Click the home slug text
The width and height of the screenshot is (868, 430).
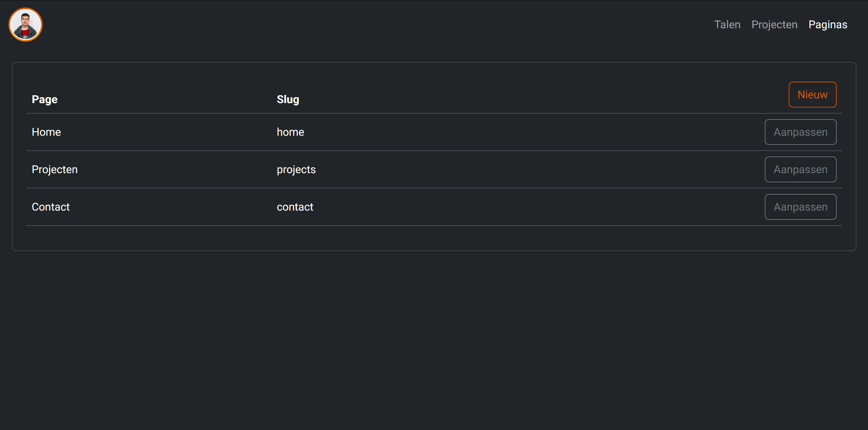click(x=290, y=132)
